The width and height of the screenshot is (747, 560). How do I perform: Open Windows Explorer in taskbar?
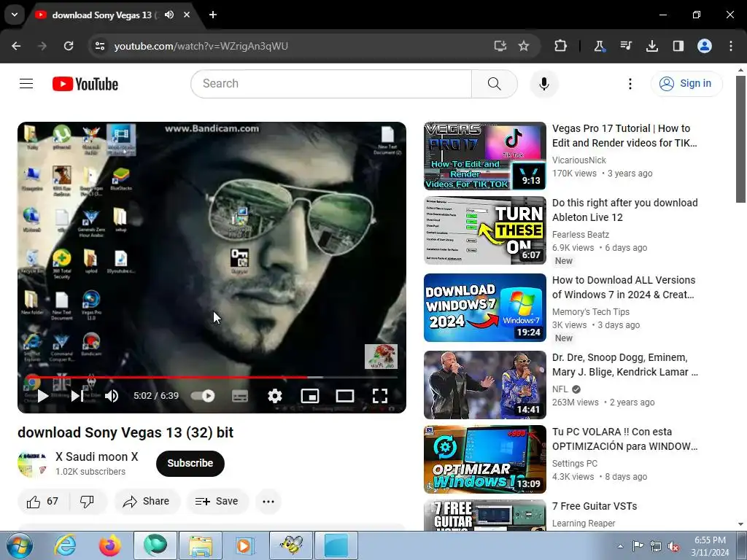pos(201,545)
